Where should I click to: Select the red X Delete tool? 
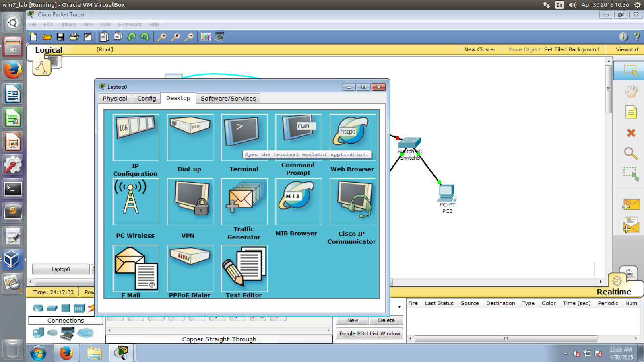[x=631, y=133]
